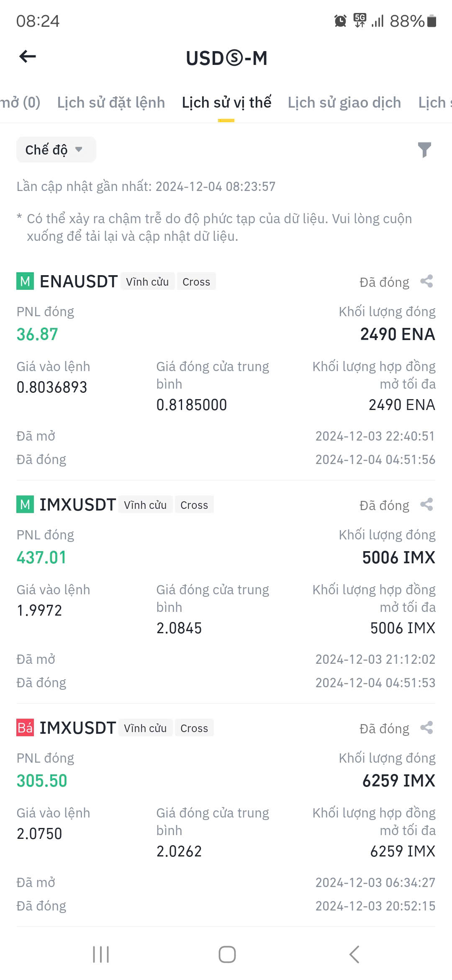Viewport: 452px width, 980px height.
Task: Tap the green M badge beside ENAUSDT
Action: 25,281
